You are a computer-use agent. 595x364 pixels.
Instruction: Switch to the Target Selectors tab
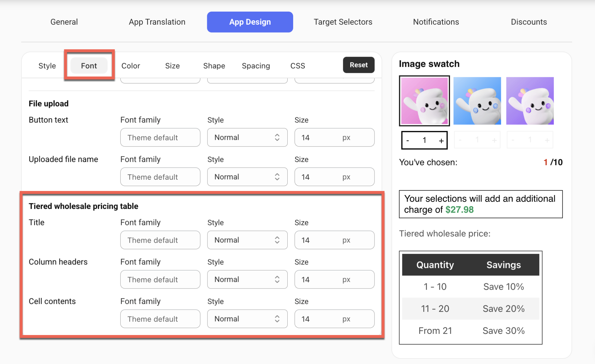(343, 21)
